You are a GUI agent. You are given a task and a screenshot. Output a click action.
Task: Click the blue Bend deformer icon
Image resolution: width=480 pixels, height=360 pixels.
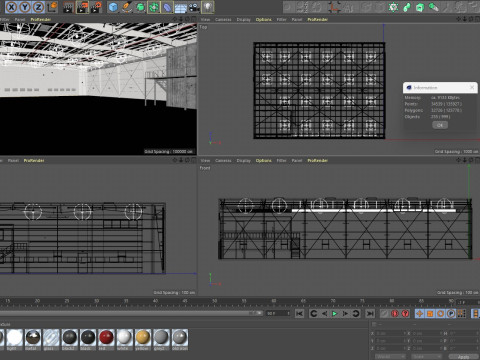(x=167, y=7)
